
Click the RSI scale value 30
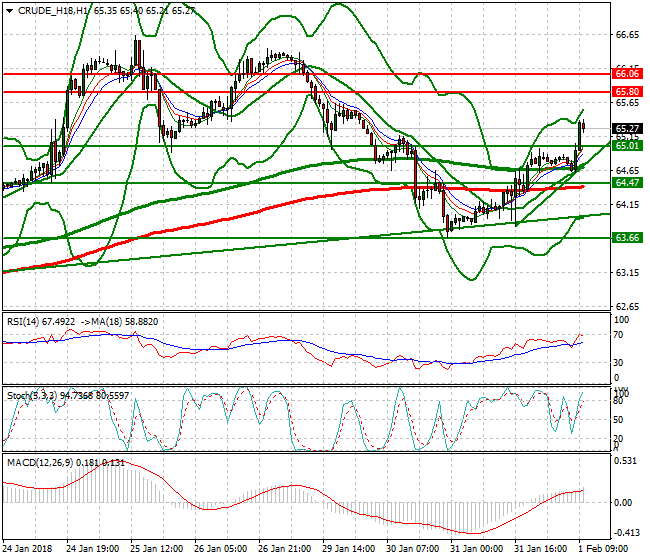[618, 363]
